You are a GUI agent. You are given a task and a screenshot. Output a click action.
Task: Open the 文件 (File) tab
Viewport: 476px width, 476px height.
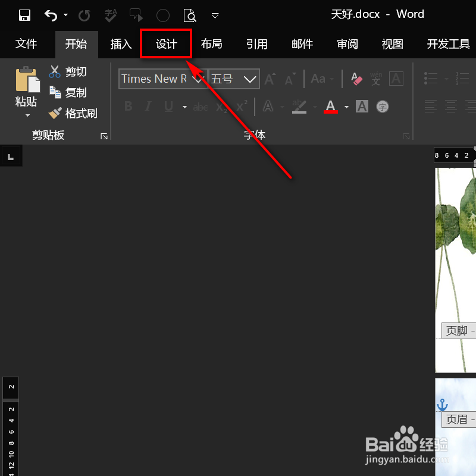(x=26, y=43)
